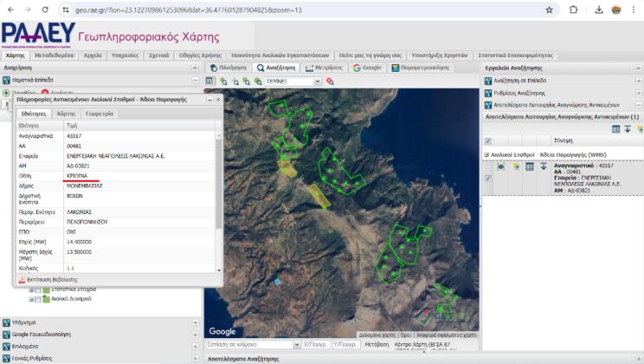Click the Αναφορά σφάλματος χάρτη link

(446, 335)
